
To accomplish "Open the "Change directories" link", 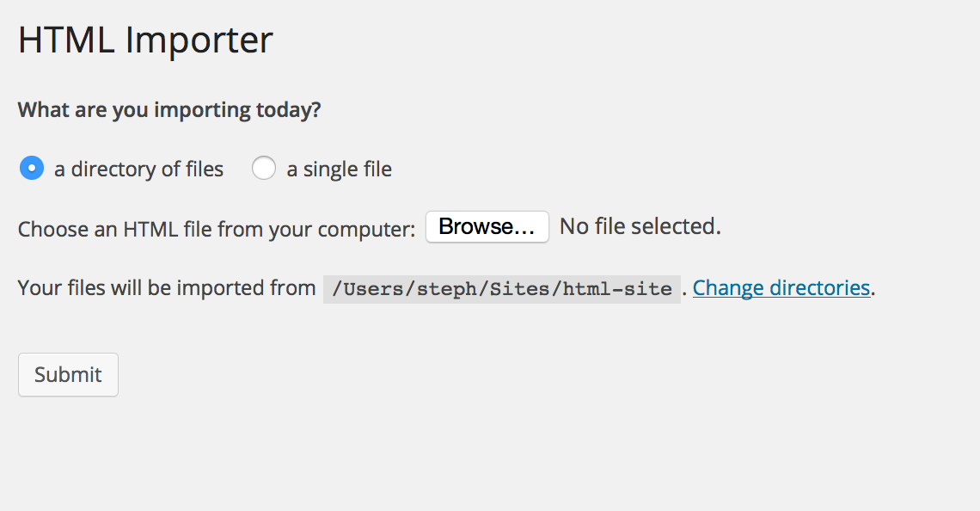I will pyautogui.click(x=781, y=287).
